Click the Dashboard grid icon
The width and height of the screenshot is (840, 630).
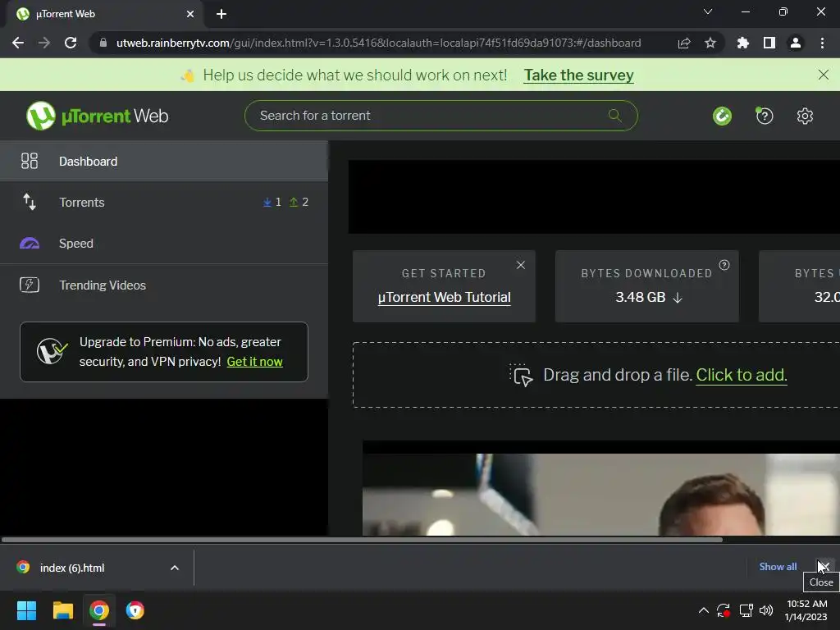pos(30,161)
